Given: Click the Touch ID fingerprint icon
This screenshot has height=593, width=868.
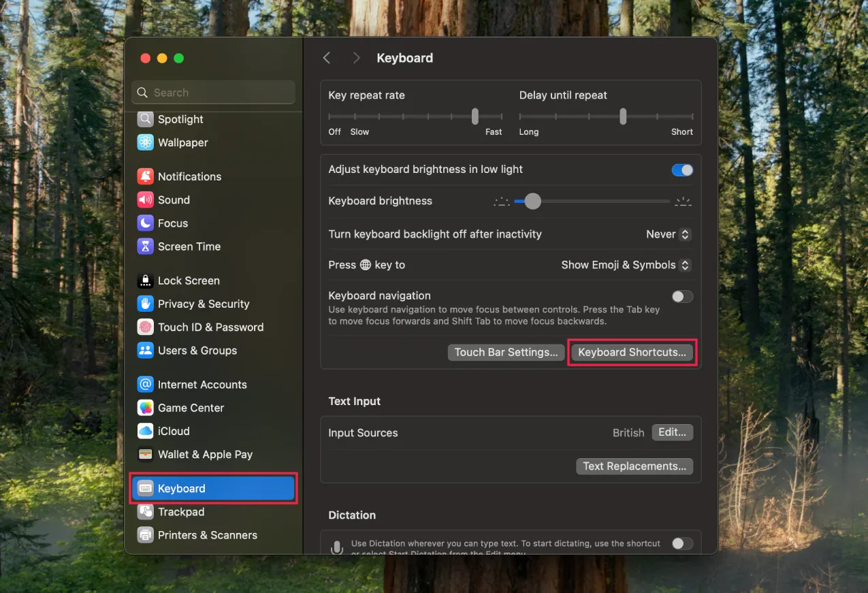Looking at the screenshot, I should [x=145, y=327].
